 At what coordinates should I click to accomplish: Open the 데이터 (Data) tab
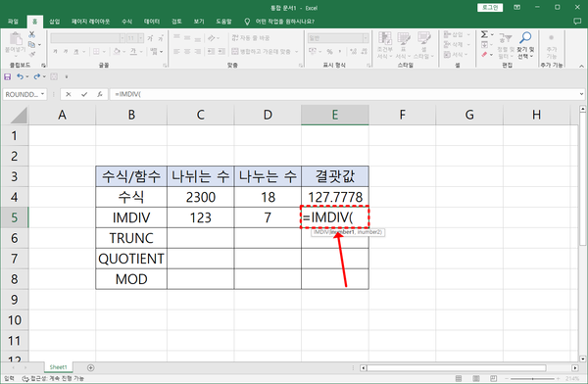pos(152,22)
